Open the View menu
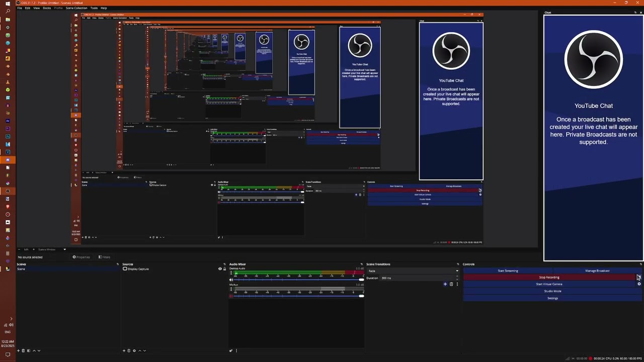This screenshot has width=644, height=362. click(37, 8)
